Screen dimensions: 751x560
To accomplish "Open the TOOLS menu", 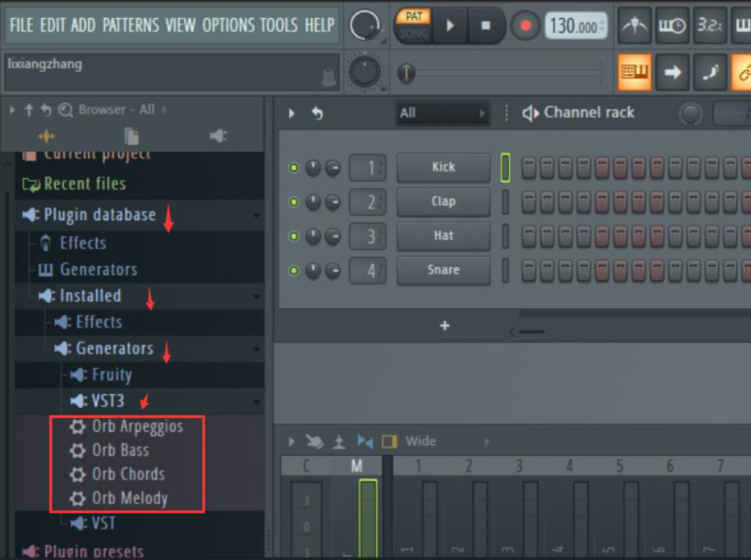I will tap(279, 26).
